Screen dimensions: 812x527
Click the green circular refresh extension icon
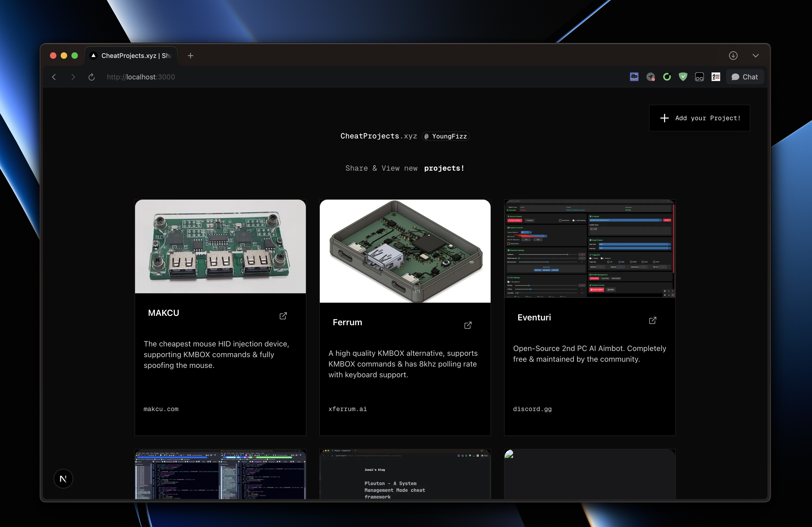pos(667,77)
